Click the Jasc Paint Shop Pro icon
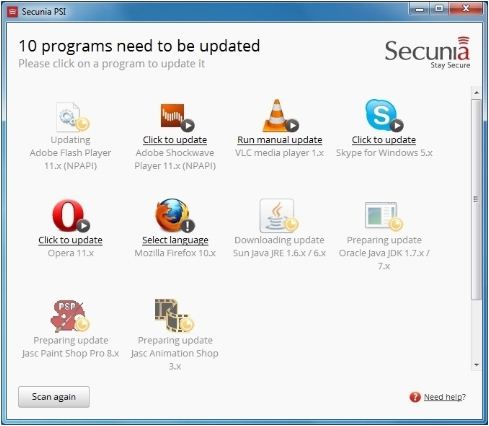Screen dimensions: 489x426 click(x=70, y=315)
